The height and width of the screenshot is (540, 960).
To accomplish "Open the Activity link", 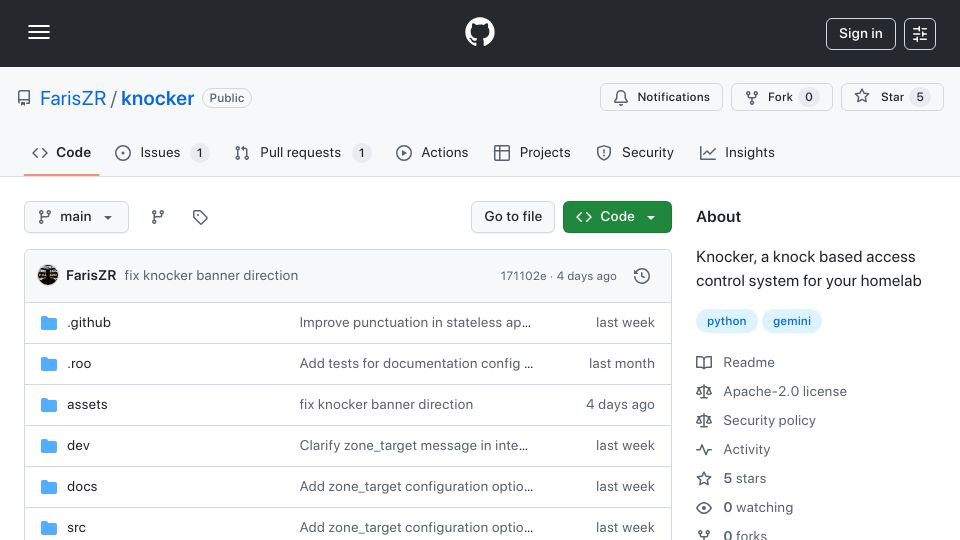I will pyautogui.click(x=746, y=449).
